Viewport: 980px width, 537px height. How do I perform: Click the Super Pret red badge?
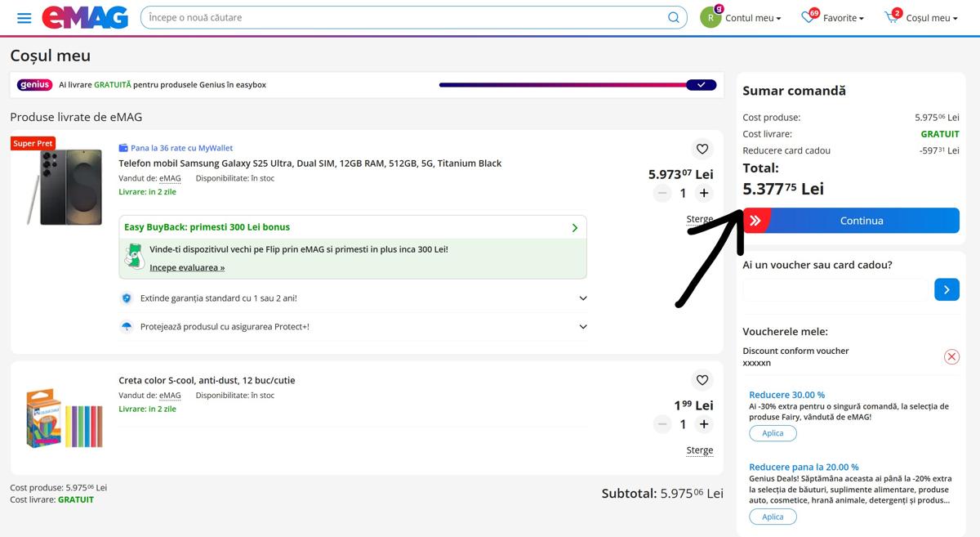pyautogui.click(x=33, y=143)
